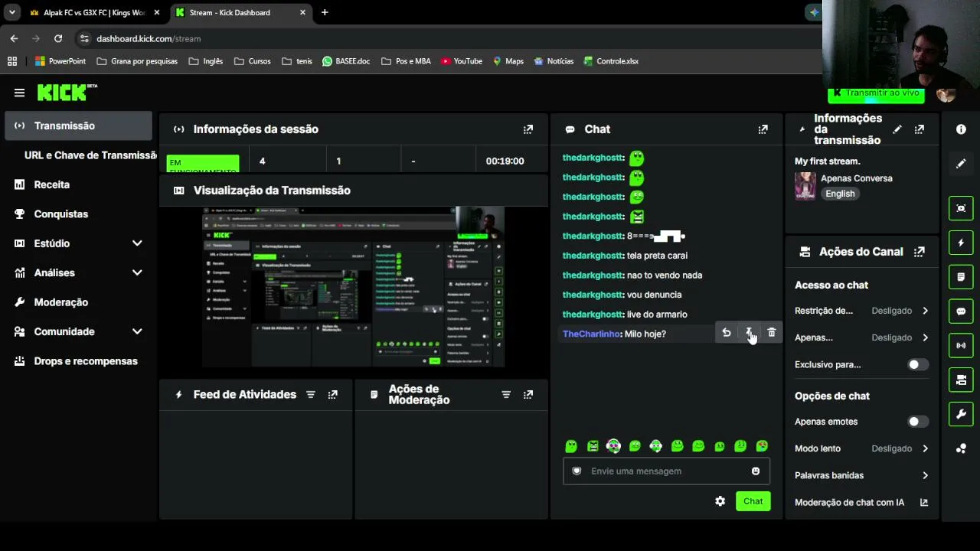This screenshot has height=551, width=980.
Task: Pop out the Ações do Canal panel
Action: pos(920,252)
